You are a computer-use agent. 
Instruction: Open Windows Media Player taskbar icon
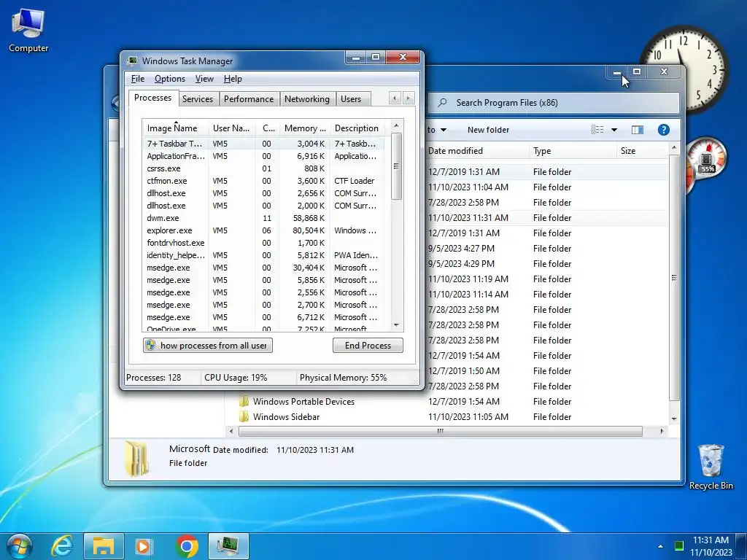coord(144,546)
